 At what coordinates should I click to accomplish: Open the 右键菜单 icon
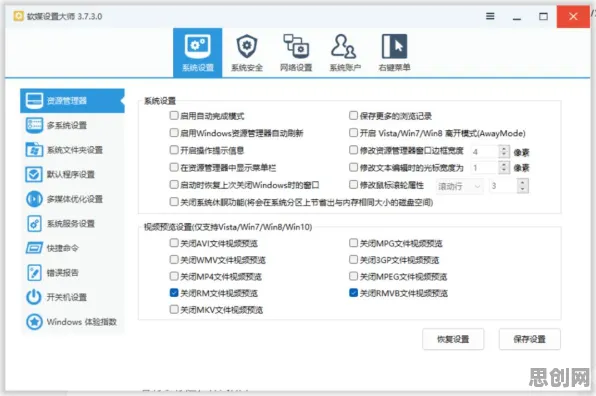(394, 46)
